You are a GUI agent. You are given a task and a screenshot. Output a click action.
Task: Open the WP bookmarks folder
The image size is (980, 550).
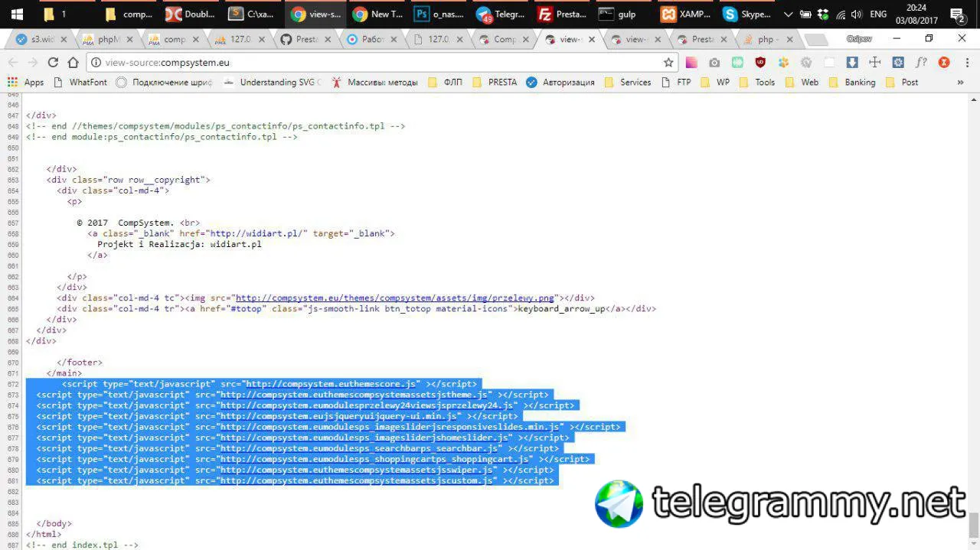click(x=714, y=83)
